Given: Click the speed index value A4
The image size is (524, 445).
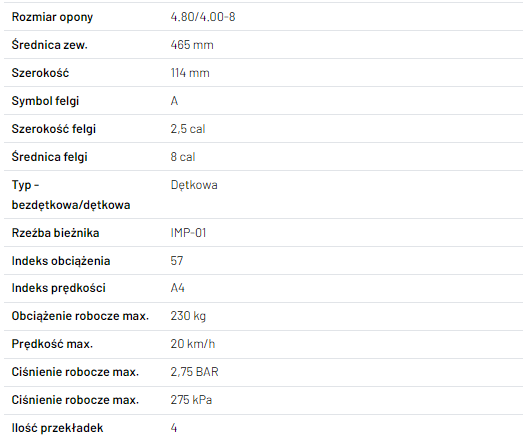Looking at the screenshot, I should (177, 288).
